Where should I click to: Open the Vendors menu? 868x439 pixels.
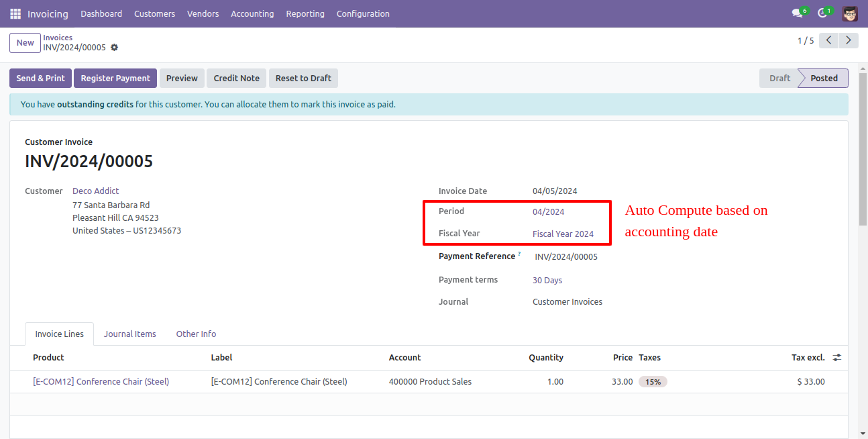(203, 13)
